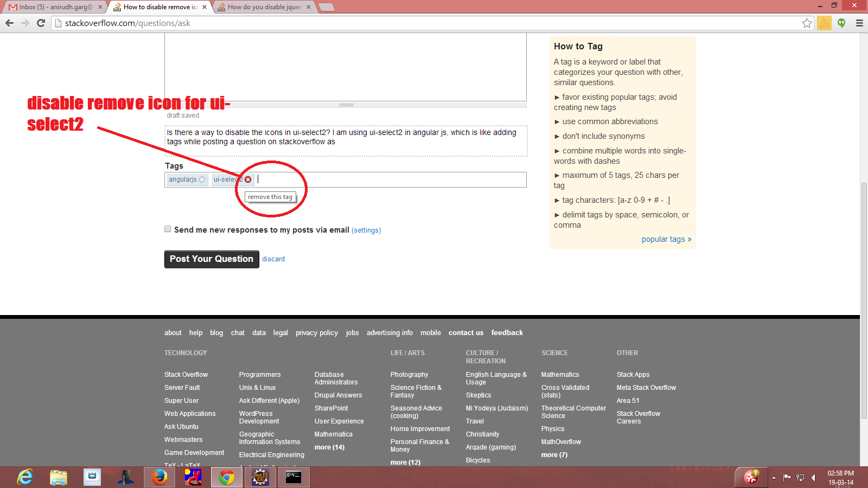The image size is (868, 488).
Task: Open the Java EE IDE taskbar icon
Action: click(260, 477)
